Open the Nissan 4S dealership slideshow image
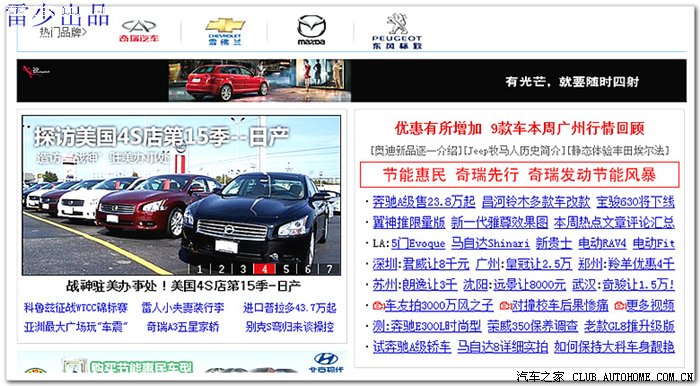Image resolution: width=700 pixels, height=386 pixels. point(181,195)
